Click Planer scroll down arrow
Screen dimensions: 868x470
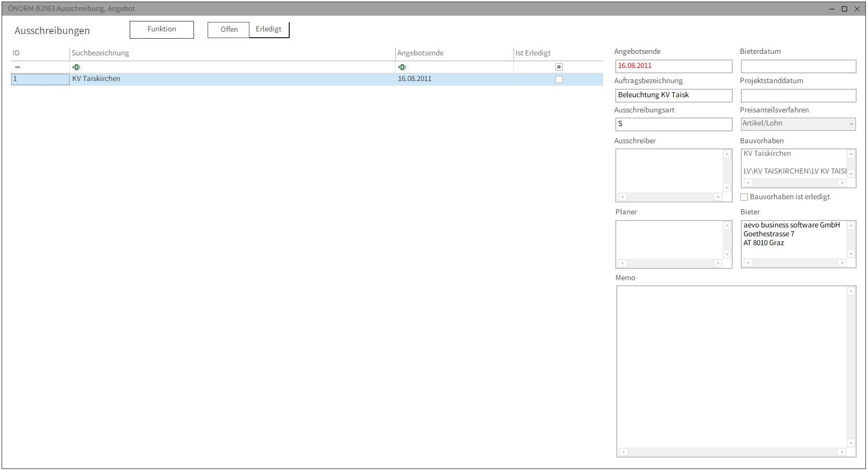click(x=727, y=255)
